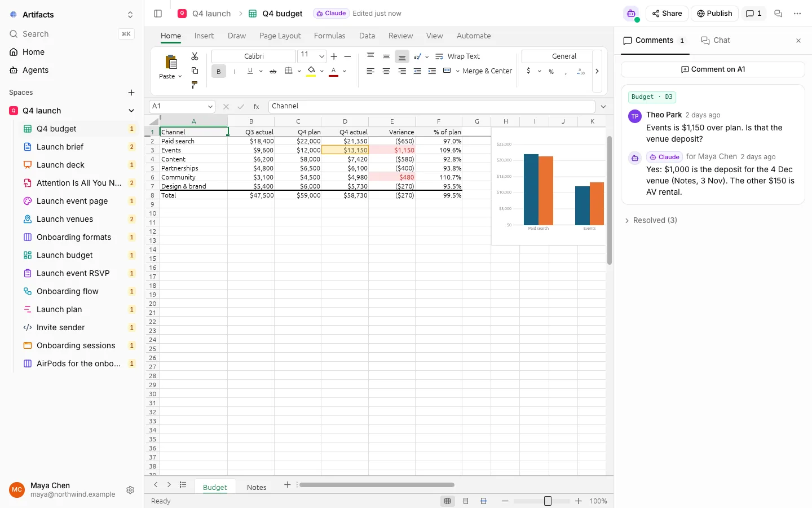Click the fx insert function icon
The height and width of the screenshot is (508, 812).
click(256, 106)
